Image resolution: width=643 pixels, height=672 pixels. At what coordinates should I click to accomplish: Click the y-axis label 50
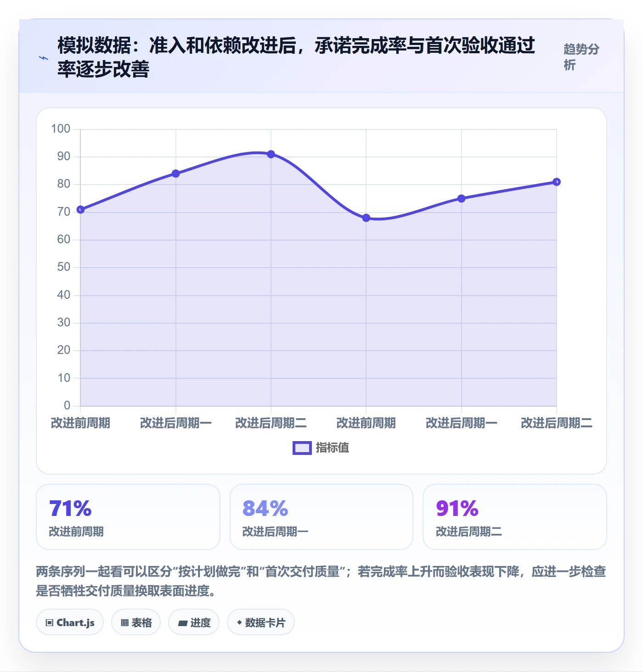click(x=64, y=267)
